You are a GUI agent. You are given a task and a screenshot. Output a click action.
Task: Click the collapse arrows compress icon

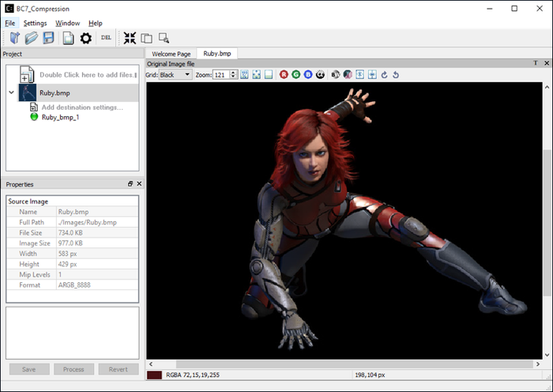coord(130,38)
